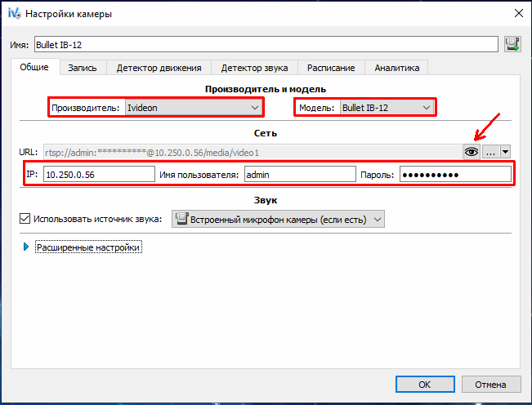The image size is (532, 405).
Task: Toggle URL password visibility eye icon
Action: click(472, 152)
